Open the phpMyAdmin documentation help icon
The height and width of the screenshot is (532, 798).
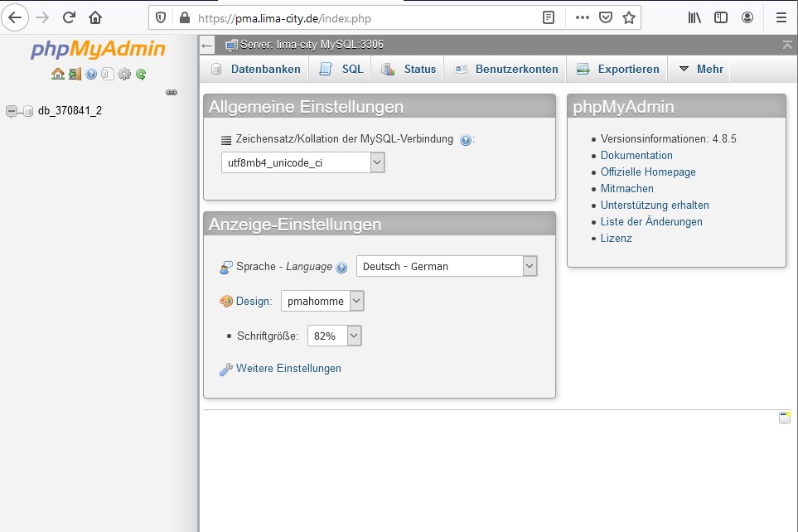pyautogui.click(x=91, y=74)
